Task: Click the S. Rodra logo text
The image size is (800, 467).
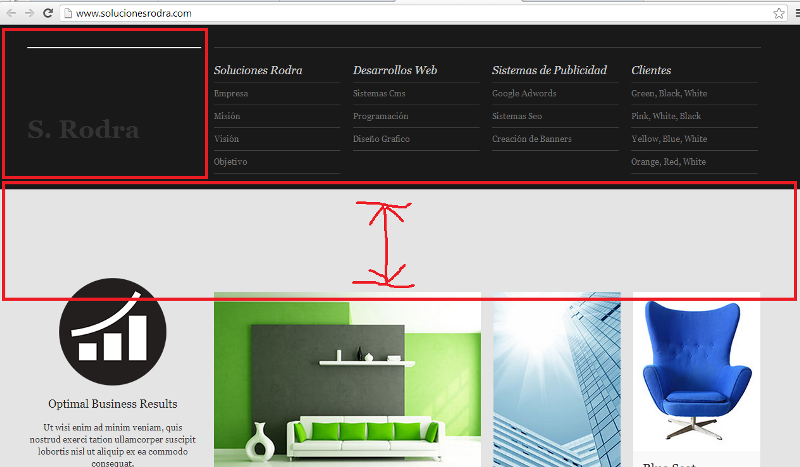Action: [x=83, y=129]
